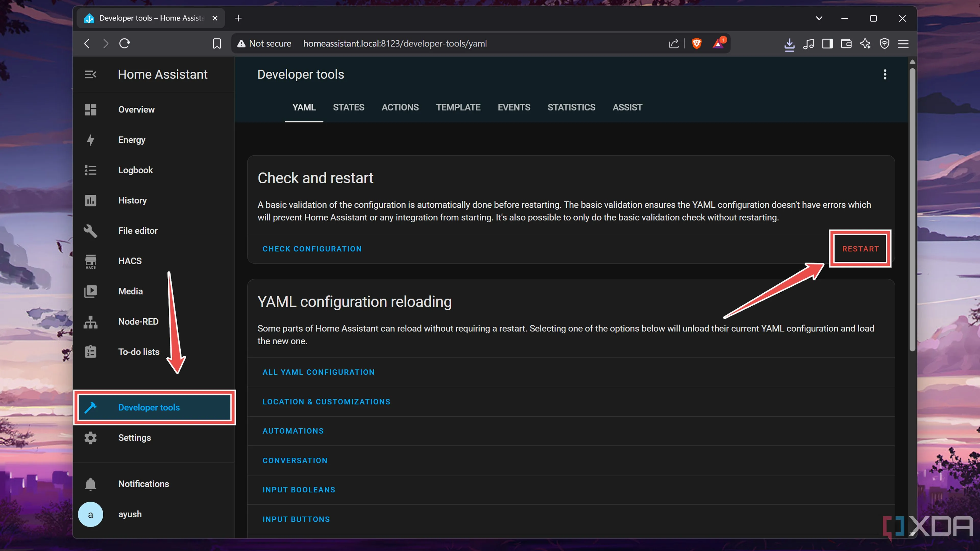Open the Energy dashboard icon
Image resolution: width=980 pixels, height=551 pixels.
[90, 140]
